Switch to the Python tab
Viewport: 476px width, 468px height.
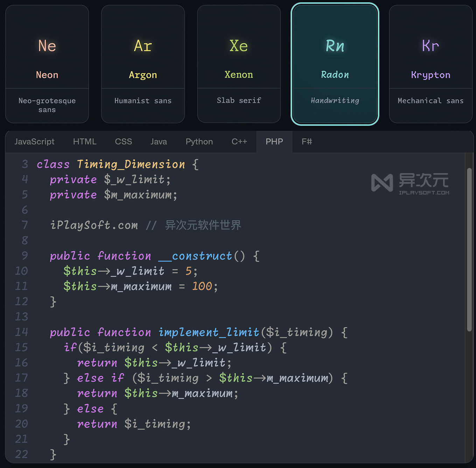pos(199,142)
